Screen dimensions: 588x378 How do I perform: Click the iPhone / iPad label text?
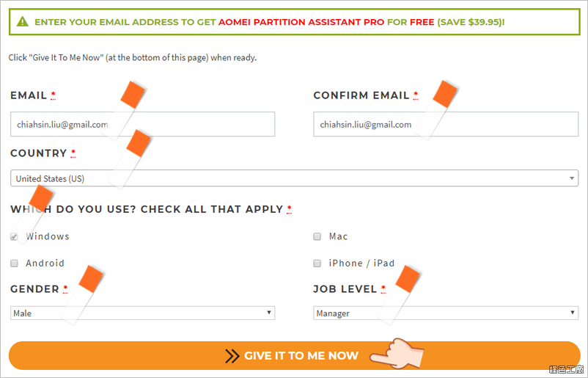tap(361, 263)
